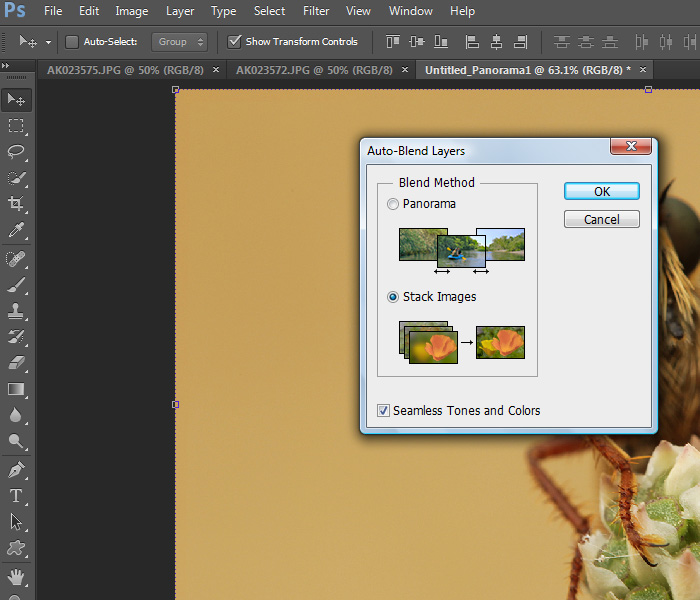The image size is (700, 600).
Task: Open the Group auto-select dropdown
Action: click(x=180, y=42)
